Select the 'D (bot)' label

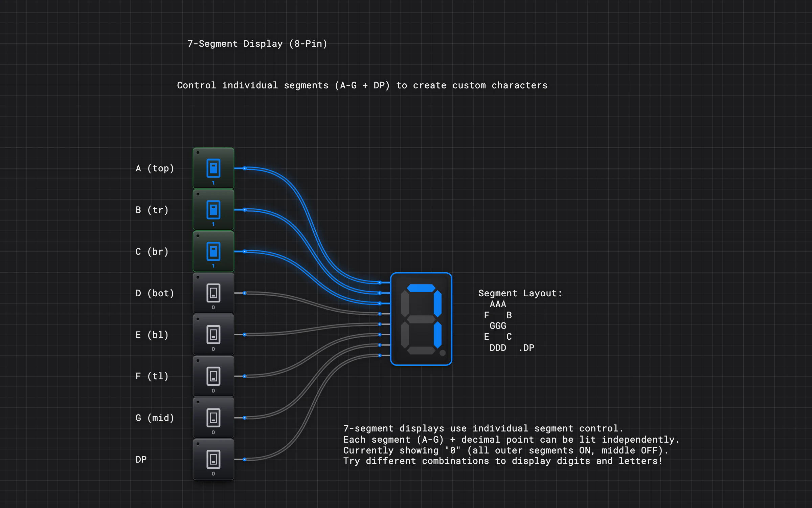155,293
